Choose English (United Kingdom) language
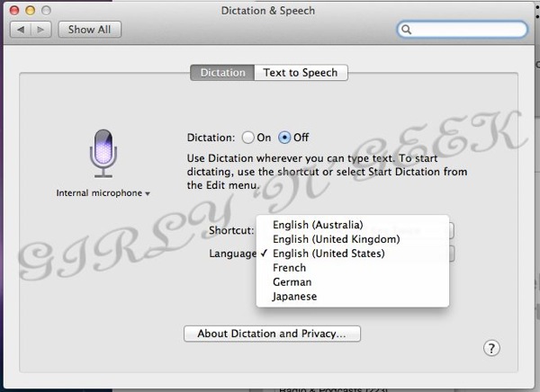Screen dimensions: 540x392 coord(353,239)
